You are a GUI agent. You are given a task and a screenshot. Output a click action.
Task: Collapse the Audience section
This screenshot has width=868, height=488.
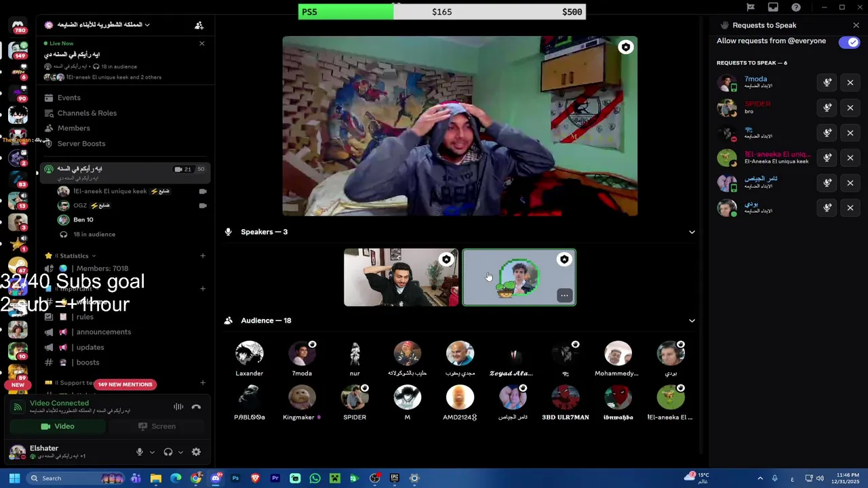click(x=692, y=321)
